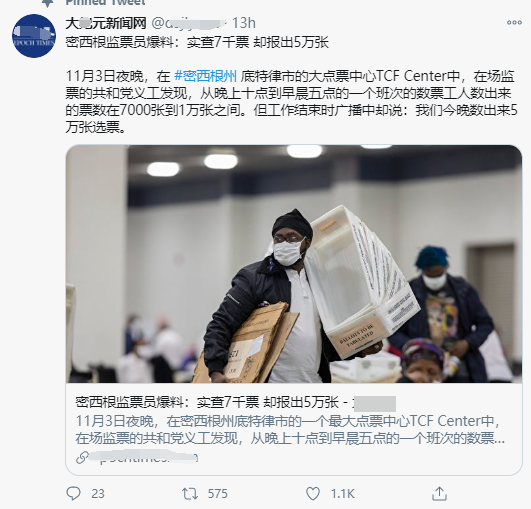Click the link chain icon in card
Screen dimensions: 531x509
[x=82, y=458]
